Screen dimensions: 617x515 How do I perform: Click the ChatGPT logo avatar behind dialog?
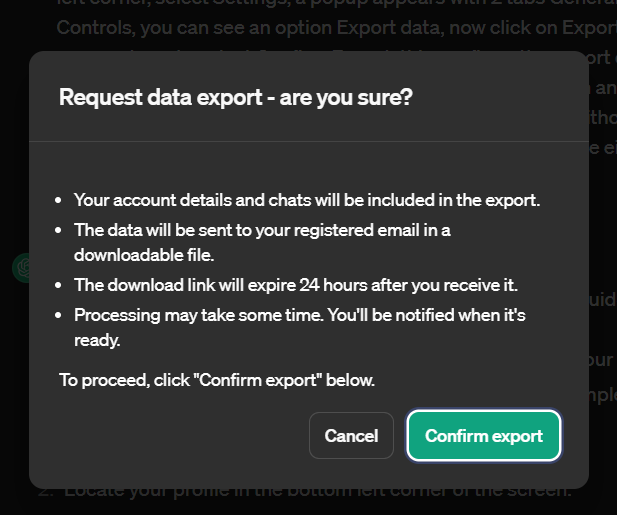pos(21,268)
